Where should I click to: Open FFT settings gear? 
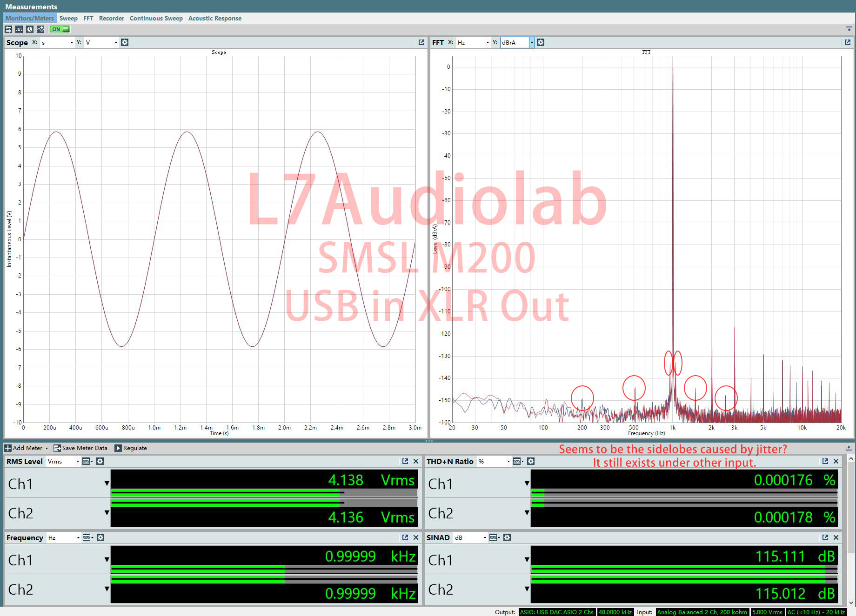point(541,42)
